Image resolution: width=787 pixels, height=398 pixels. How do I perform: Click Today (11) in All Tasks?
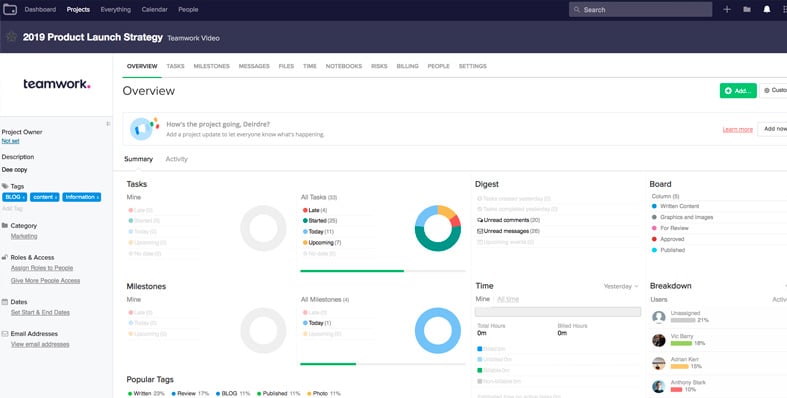tap(318, 232)
